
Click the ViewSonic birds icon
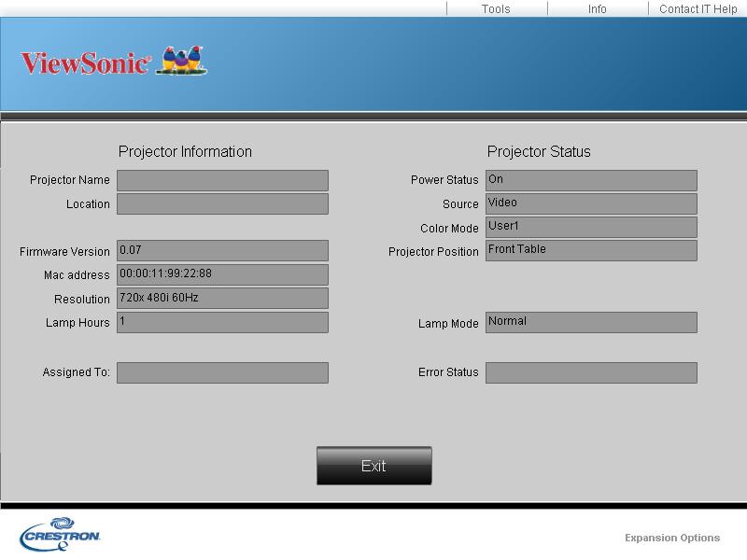click(x=182, y=61)
